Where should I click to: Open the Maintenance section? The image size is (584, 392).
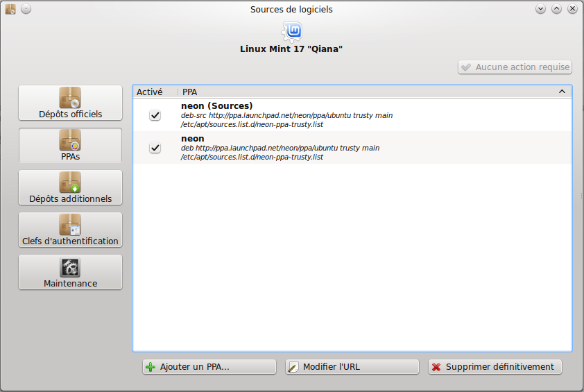click(x=70, y=272)
